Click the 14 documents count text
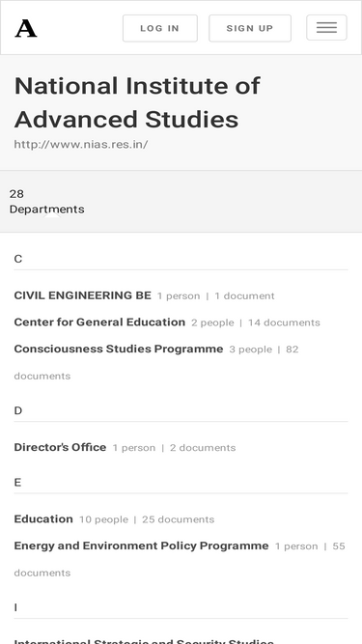 (x=284, y=322)
